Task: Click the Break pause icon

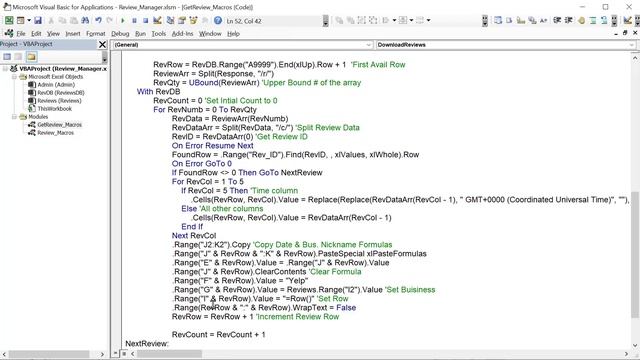Action: (134, 20)
